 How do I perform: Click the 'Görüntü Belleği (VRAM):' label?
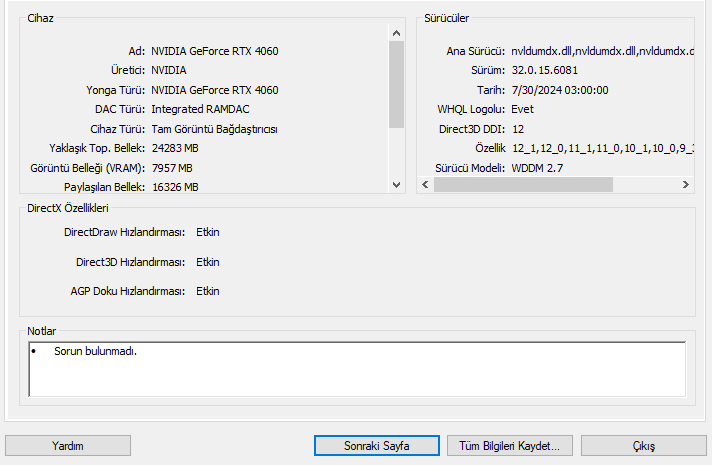(x=88, y=168)
